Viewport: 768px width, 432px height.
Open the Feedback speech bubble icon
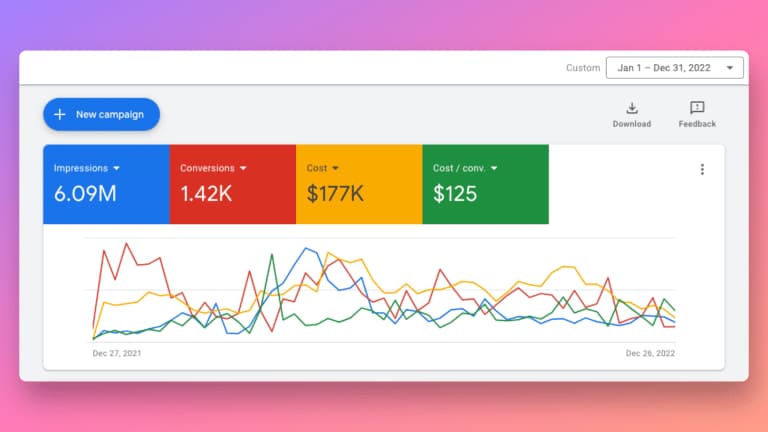pos(697,107)
